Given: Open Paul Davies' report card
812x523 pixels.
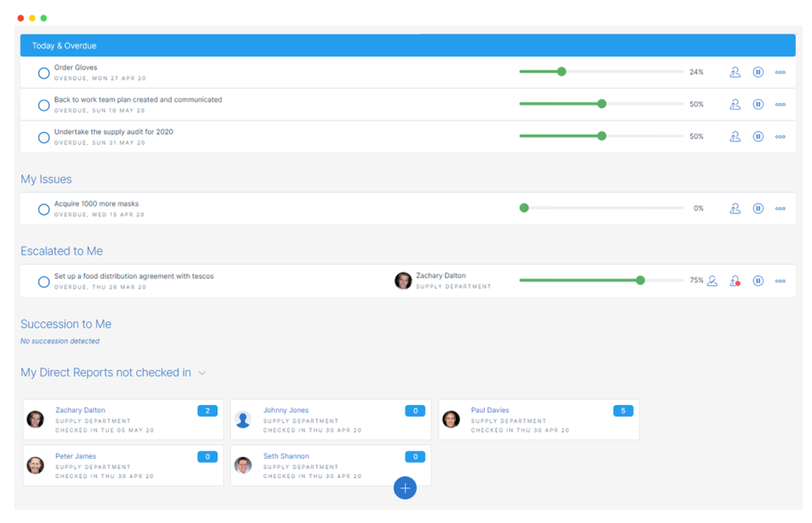Looking at the screenshot, I should (538, 419).
